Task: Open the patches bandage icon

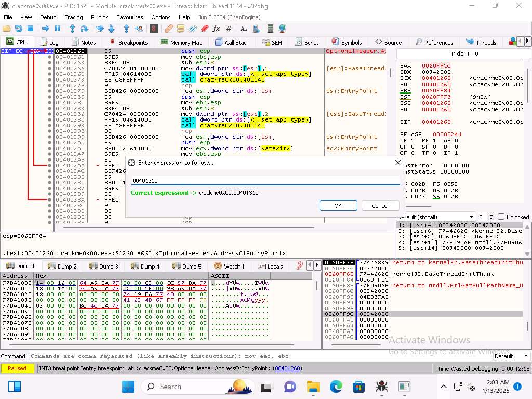Action: point(168,29)
